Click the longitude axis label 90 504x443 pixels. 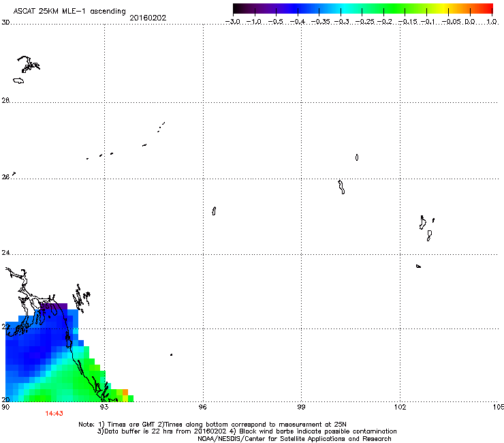click(x=5, y=407)
